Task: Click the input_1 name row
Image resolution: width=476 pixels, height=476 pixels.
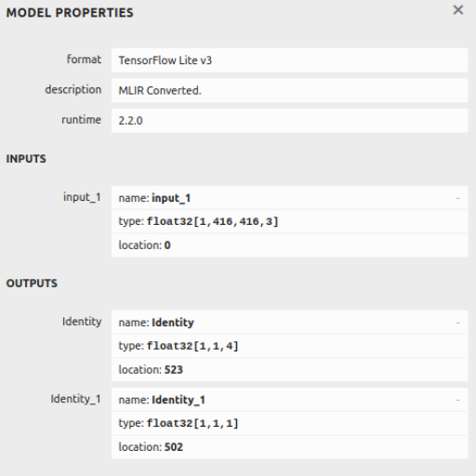Action: tap(290, 198)
